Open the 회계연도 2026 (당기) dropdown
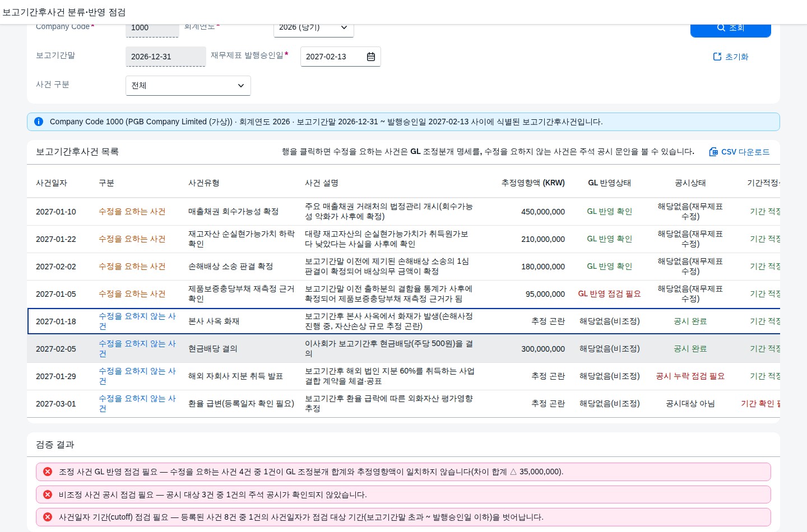The width and height of the screenshot is (807, 532). click(314, 27)
